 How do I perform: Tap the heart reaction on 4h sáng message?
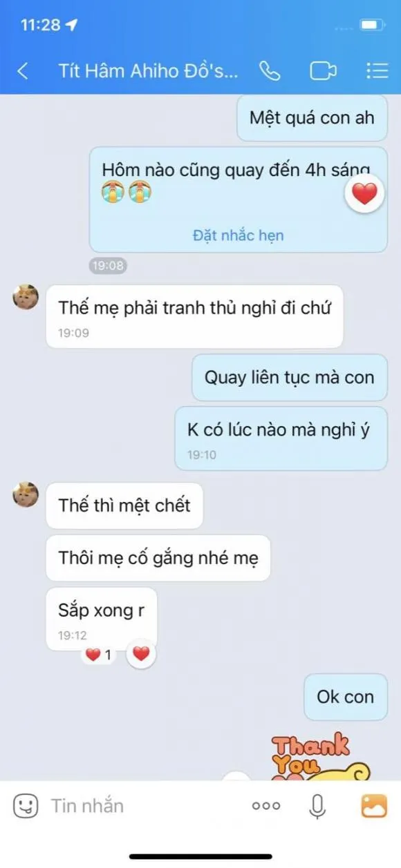click(x=364, y=195)
